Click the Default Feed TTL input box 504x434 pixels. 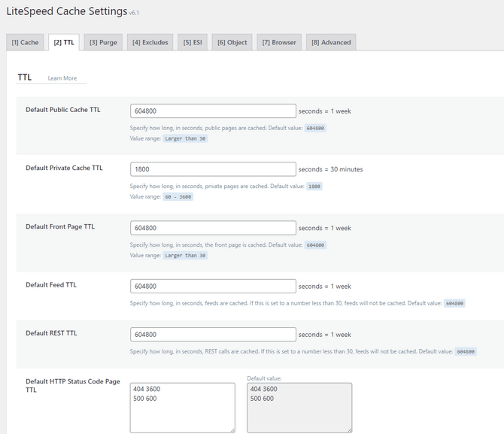click(213, 286)
